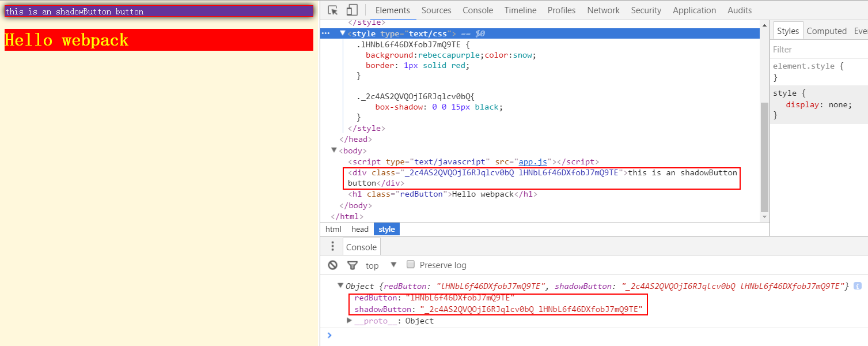Screen dimensions: 868x346
Task: Click the background:rebeccapurple;color:snow line
Action: 451,55
